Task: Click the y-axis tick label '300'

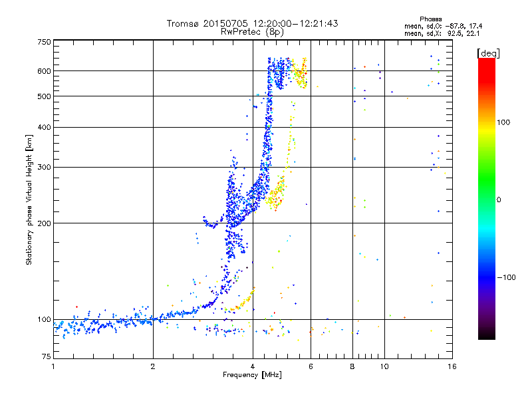Action: coord(44,168)
